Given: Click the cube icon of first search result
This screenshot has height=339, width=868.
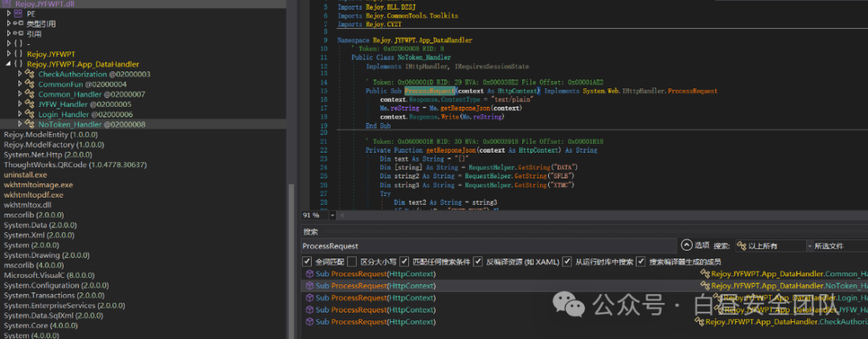Looking at the screenshot, I should point(309,274).
